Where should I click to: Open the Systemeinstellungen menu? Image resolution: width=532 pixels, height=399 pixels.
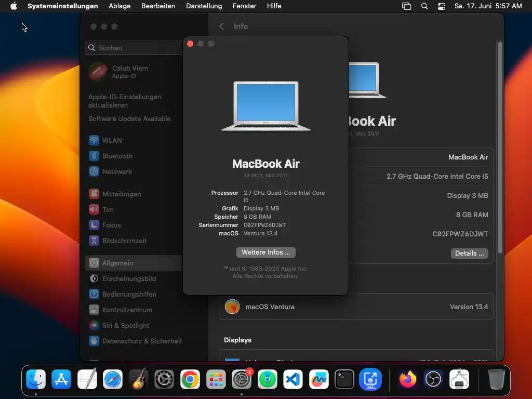coord(62,6)
